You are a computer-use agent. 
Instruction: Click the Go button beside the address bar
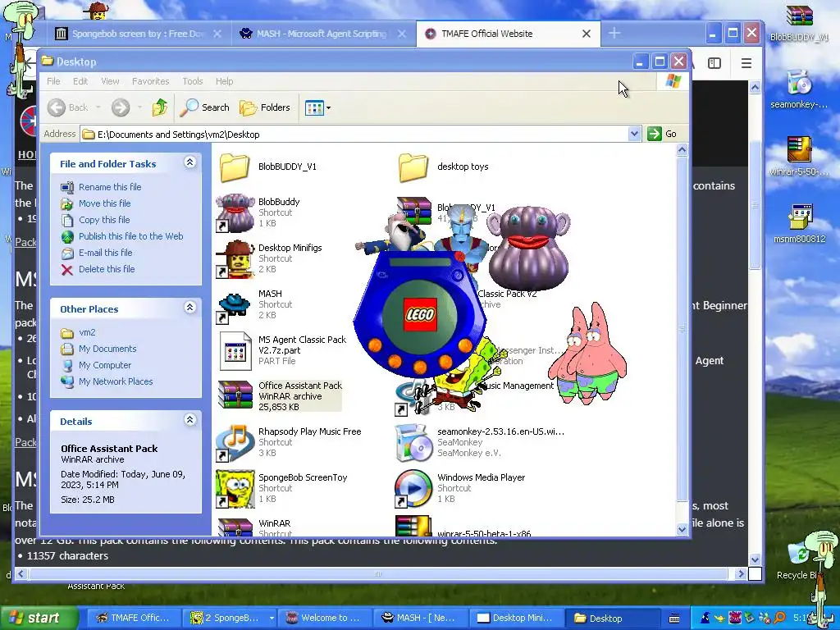point(662,134)
